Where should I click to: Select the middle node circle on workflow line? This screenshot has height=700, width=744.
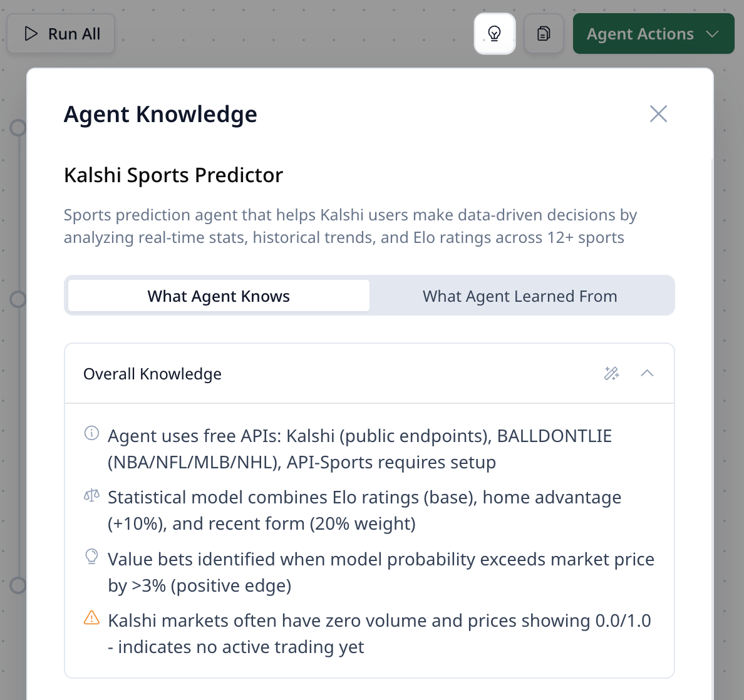(18, 299)
